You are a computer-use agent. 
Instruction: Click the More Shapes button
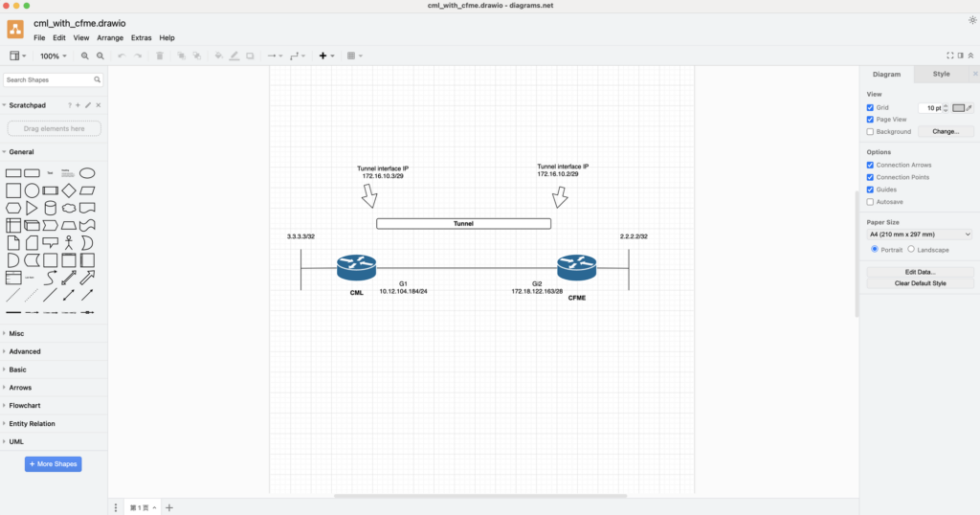(53, 464)
